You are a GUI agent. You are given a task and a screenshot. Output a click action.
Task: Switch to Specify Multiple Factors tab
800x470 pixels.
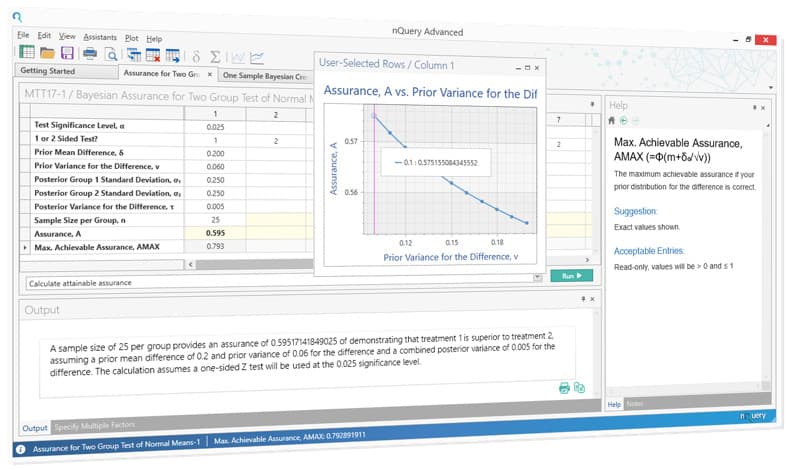[x=95, y=426]
